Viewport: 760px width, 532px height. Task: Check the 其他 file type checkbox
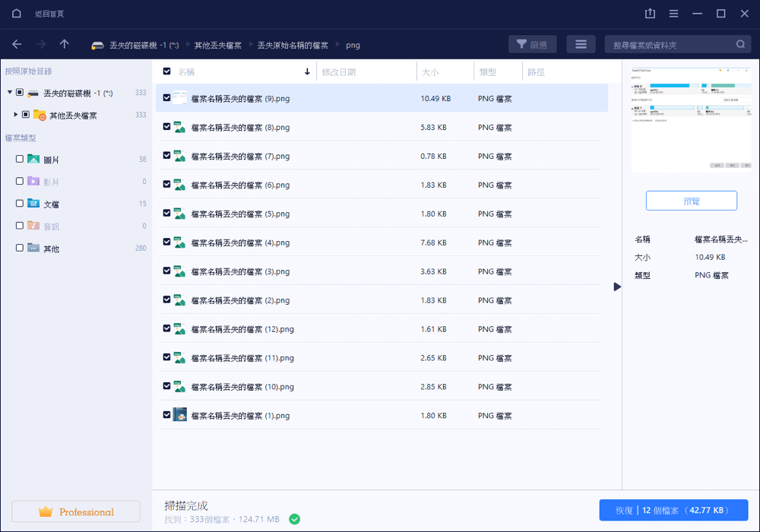(x=20, y=248)
